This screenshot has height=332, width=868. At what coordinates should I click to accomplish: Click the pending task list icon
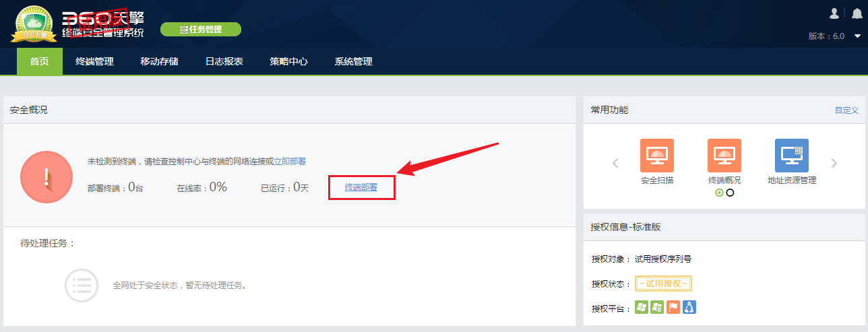coord(82,285)
